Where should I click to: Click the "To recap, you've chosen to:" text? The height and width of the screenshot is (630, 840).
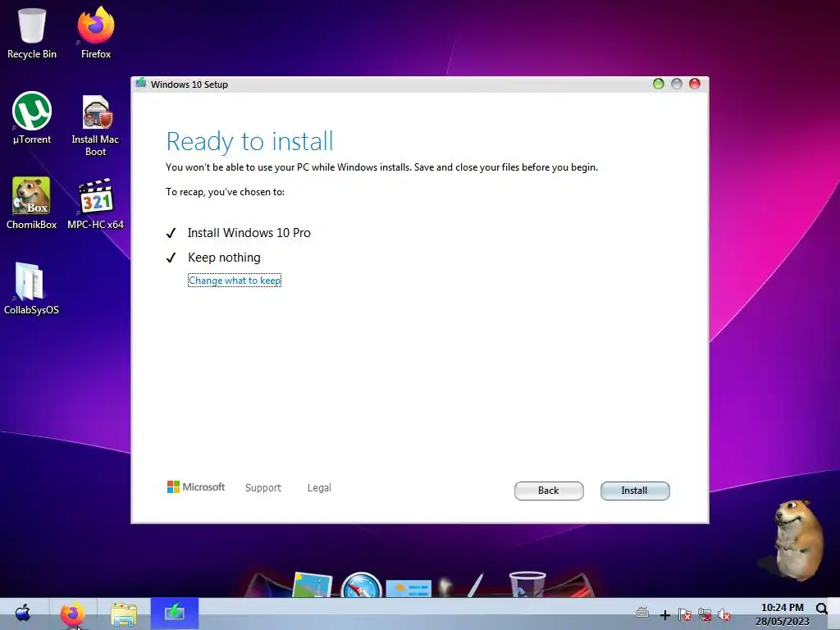pyautogui.click(x=225, y=192)
